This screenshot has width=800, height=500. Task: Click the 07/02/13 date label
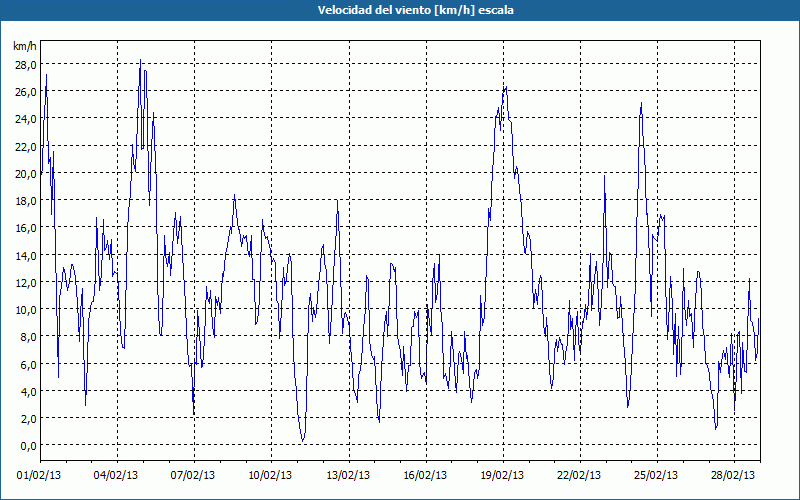[193, 476]
